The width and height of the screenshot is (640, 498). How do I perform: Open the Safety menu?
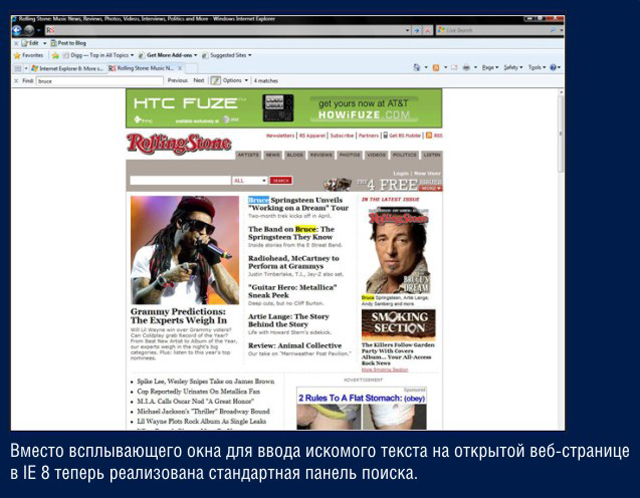click(x=513, y=67)
